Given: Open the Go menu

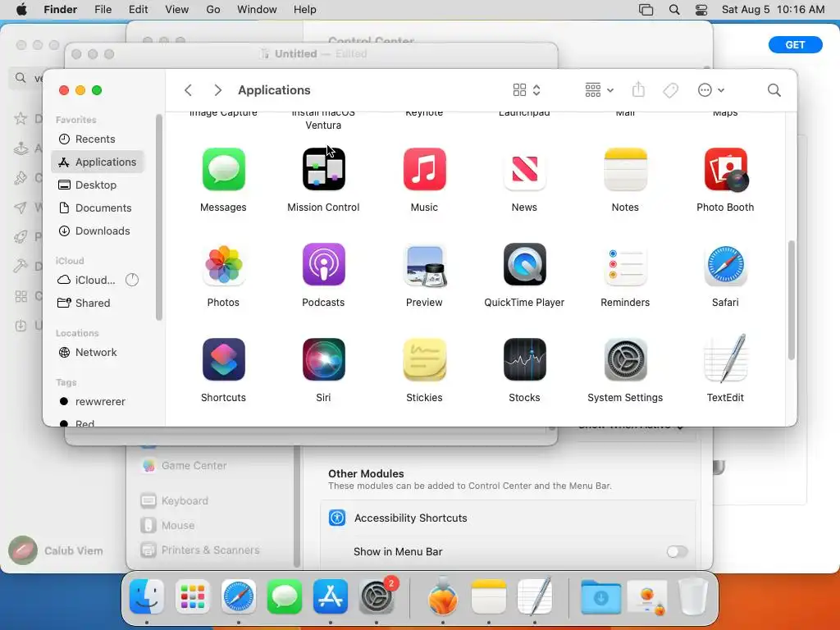Looking at the screenshot, I should (x=213, y=10).
